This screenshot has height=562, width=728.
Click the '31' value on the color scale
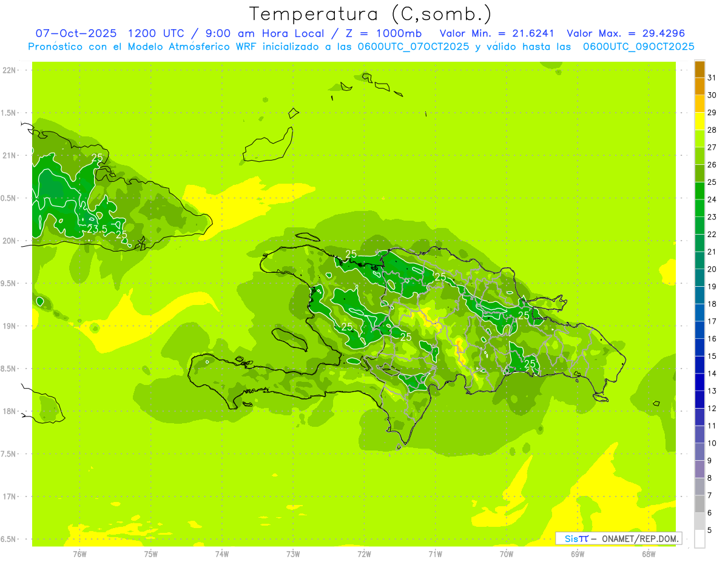point(712,78)
